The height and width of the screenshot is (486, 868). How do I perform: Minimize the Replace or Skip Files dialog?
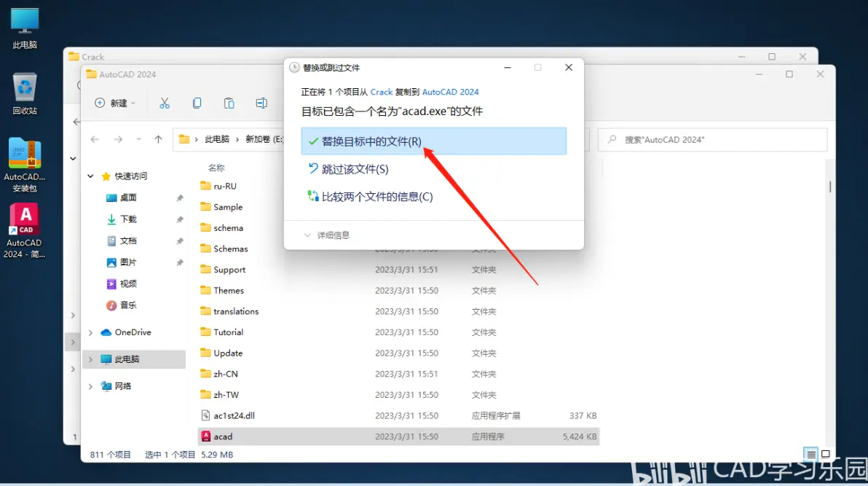point(508,68)
